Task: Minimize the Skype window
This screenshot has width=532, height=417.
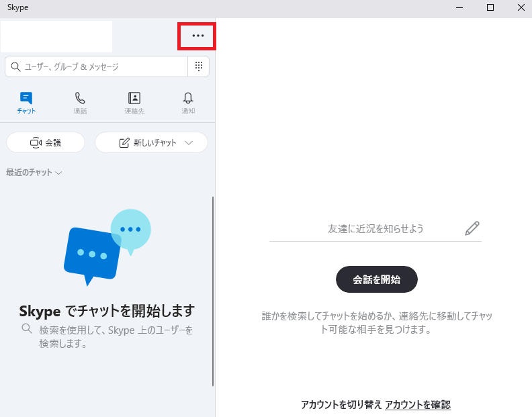Action: click(459, 7)
